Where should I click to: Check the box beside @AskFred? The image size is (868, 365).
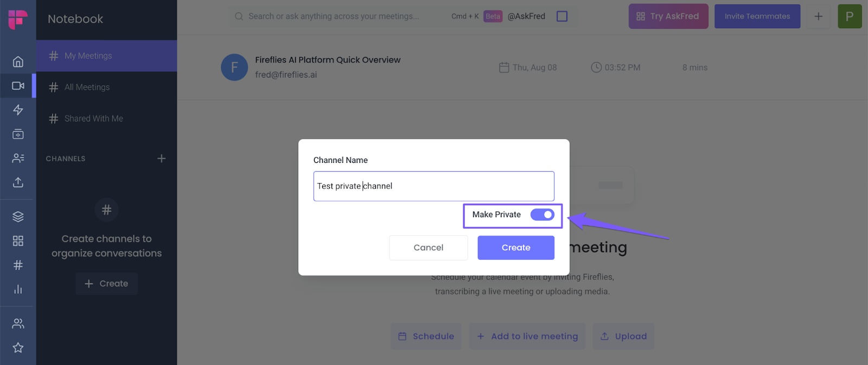point(562,16)
